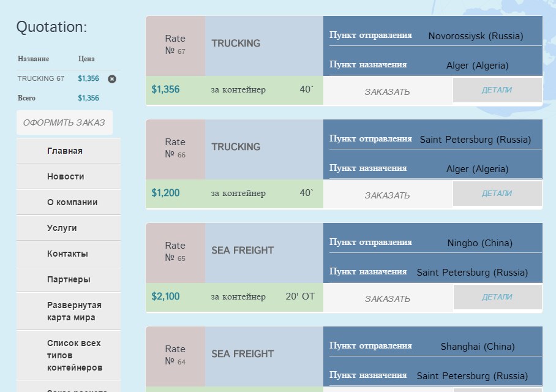
Task: Open ДЕТАЛИ for Rate 65
Action: pos(497,297)
